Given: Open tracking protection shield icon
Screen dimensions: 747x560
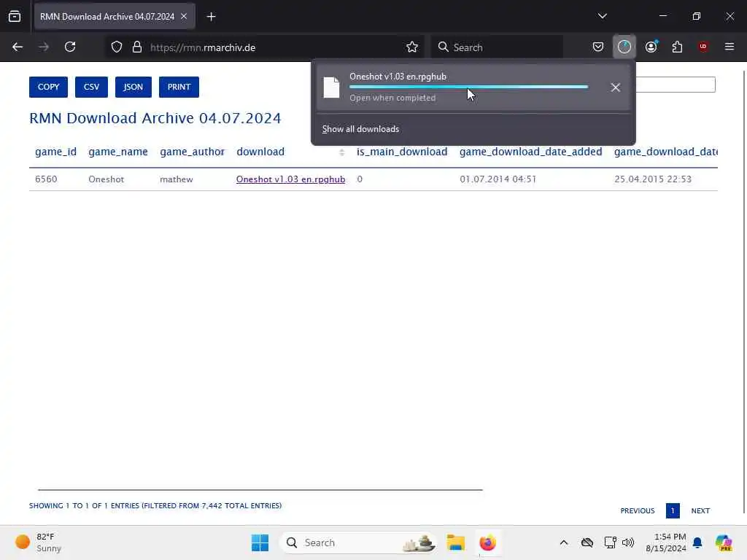Looking at the screenshot, I should coord(117,47).
